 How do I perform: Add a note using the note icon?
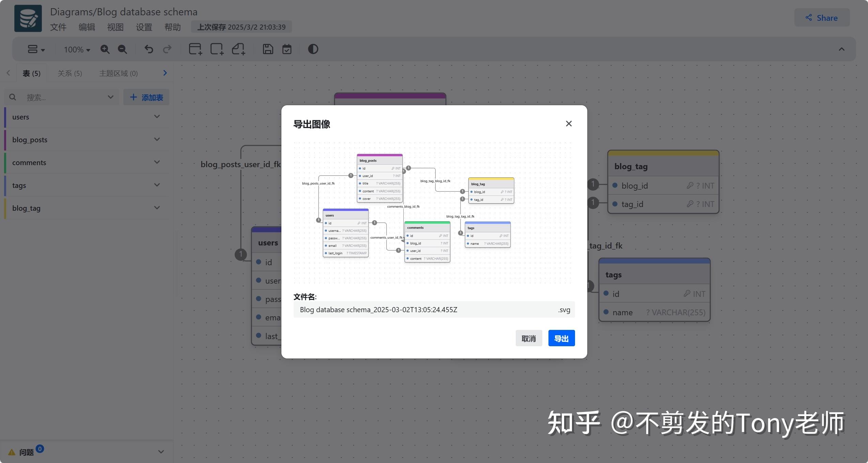coord(238,49)
